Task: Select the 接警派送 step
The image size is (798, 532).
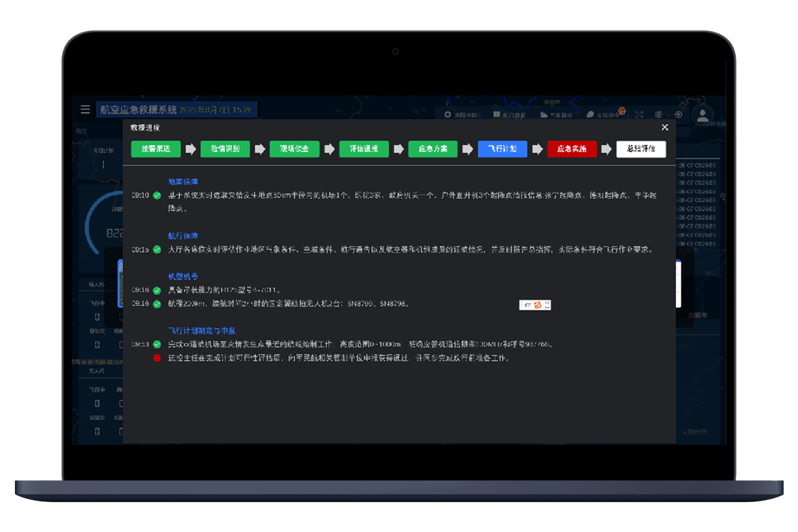Action: [156, 149]
